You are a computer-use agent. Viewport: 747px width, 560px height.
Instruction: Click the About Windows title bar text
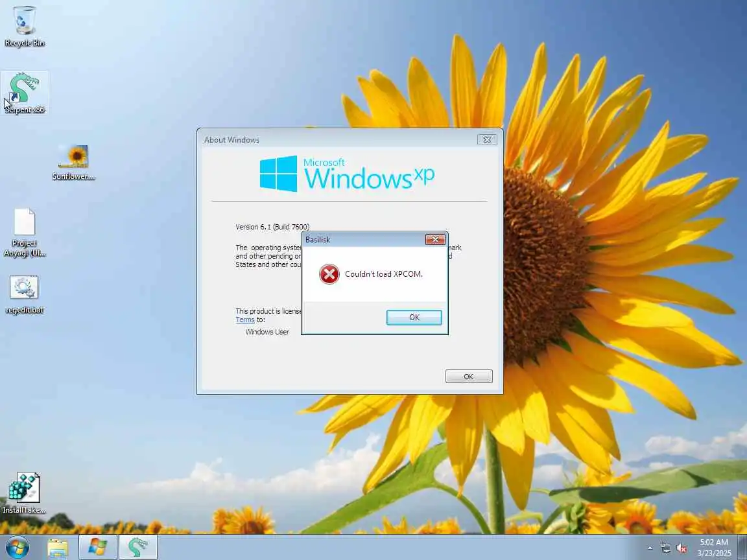point(231,139)
